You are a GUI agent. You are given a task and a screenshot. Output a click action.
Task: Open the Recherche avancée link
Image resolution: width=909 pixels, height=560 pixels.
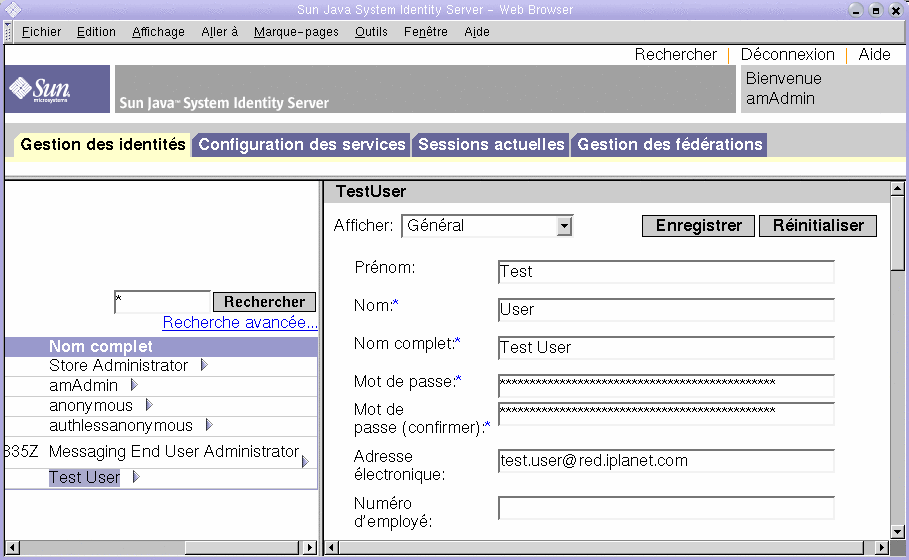pos(240,322)
